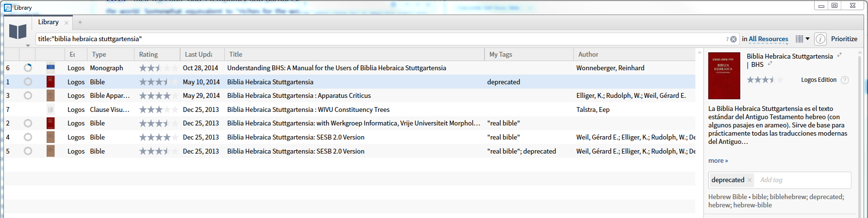Edit resource title with pencil icon
The image size is (868, 218).
[839, 55]
